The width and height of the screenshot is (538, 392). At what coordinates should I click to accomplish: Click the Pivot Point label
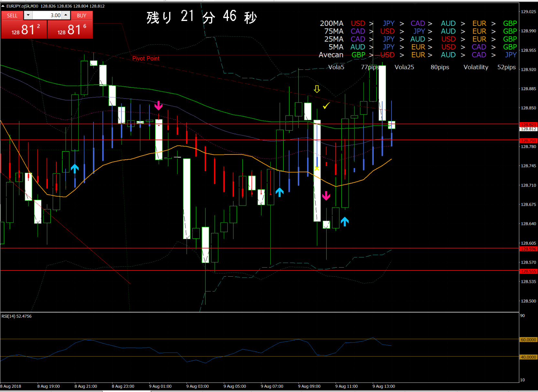tap(146, 58)
